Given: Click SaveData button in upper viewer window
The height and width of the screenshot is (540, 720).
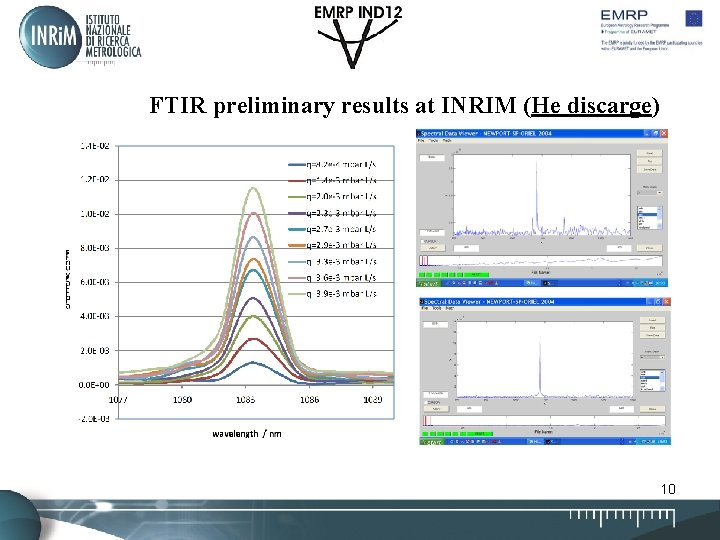Looking at the screenshot, I should point(649,169).
